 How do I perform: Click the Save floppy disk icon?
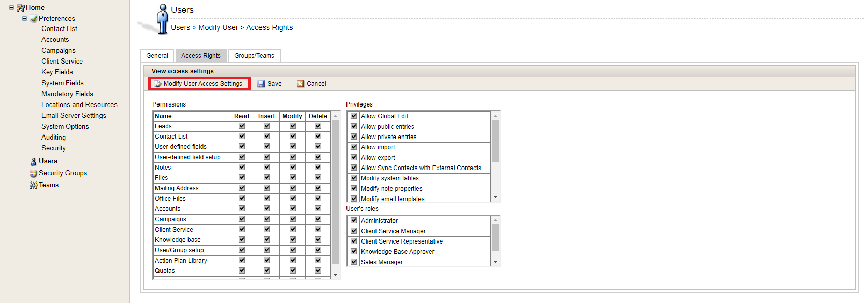(261, 84)
